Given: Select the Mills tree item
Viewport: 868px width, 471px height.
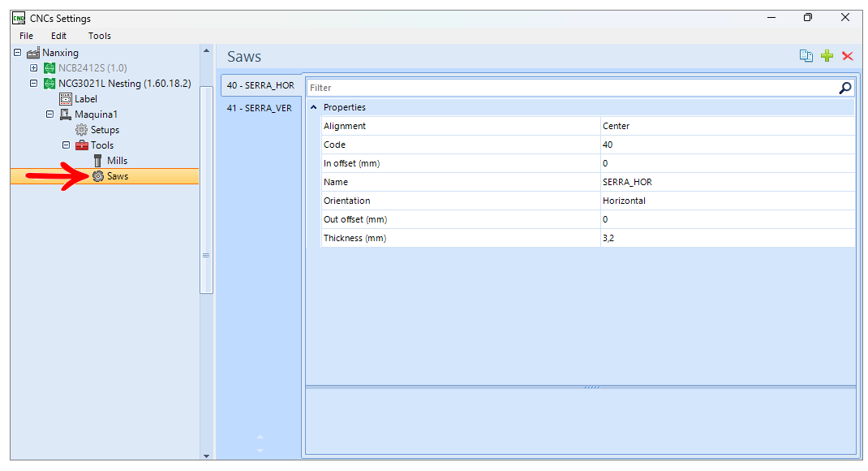Looking at the screenshot, I should (118, 161).
